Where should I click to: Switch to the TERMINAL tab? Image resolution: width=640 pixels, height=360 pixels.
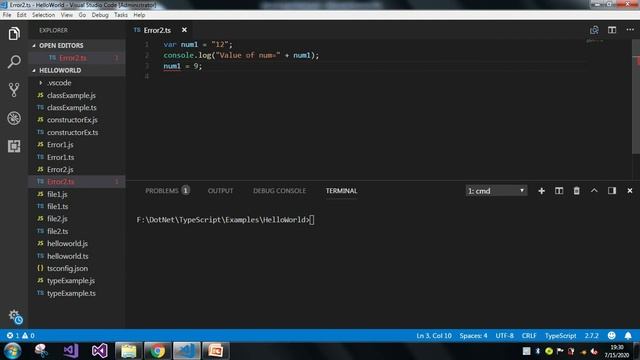(341, 191)
